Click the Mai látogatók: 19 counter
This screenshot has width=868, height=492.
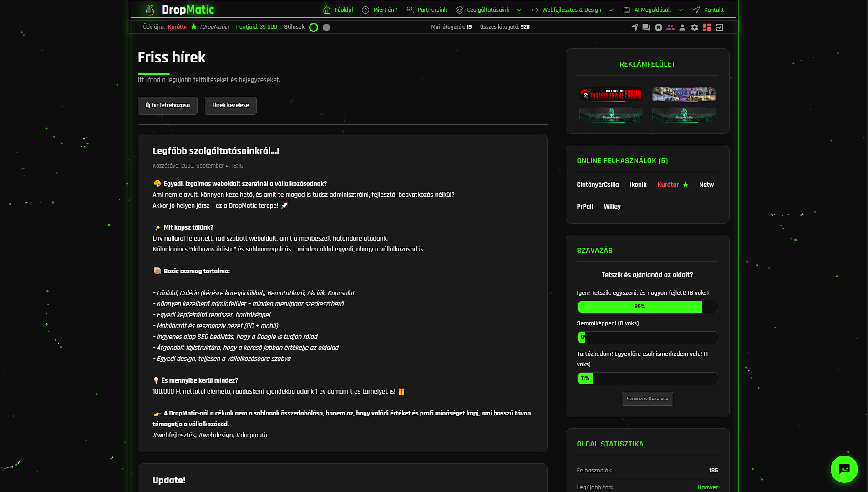tap(451, 27)
